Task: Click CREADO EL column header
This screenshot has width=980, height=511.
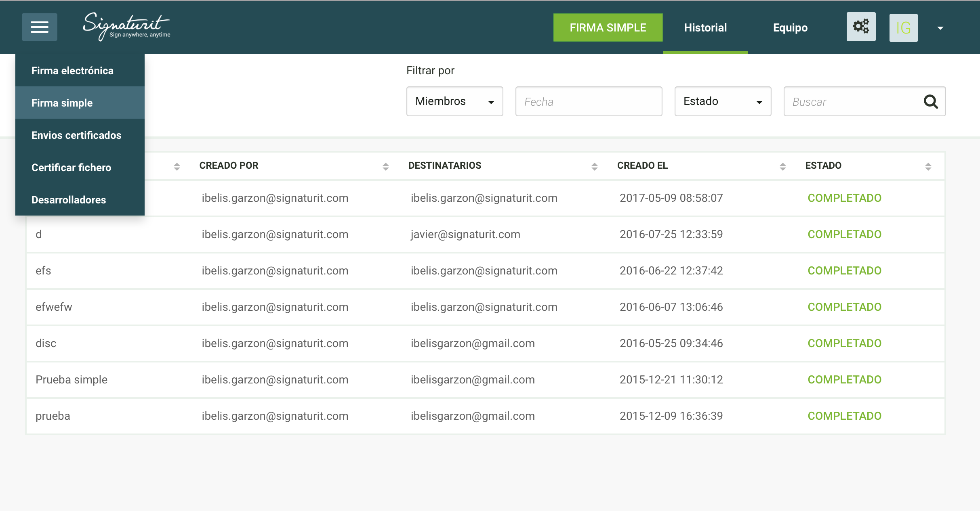Action: pyautogui.click(x=642, y=165)
